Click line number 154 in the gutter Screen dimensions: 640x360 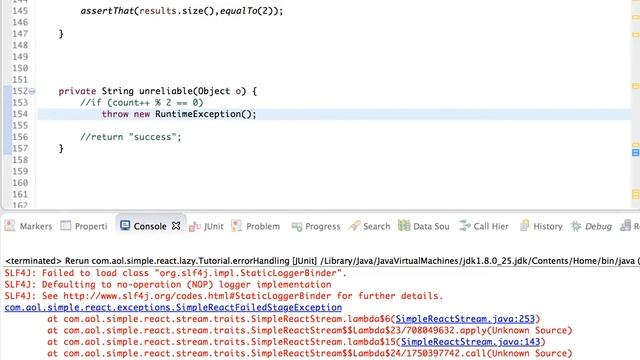(20, 114)
